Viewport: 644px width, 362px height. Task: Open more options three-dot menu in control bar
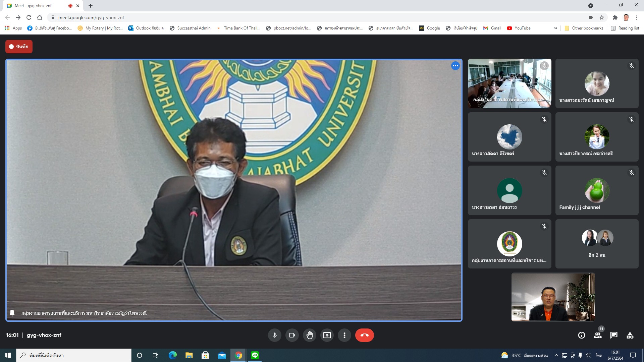[x=344, y=335]
